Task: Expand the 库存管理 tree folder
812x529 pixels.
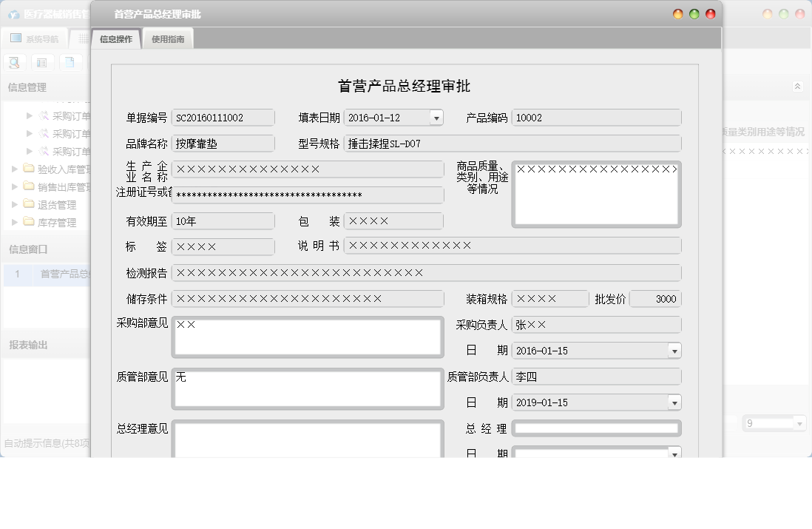Action: tap(15, 222)
